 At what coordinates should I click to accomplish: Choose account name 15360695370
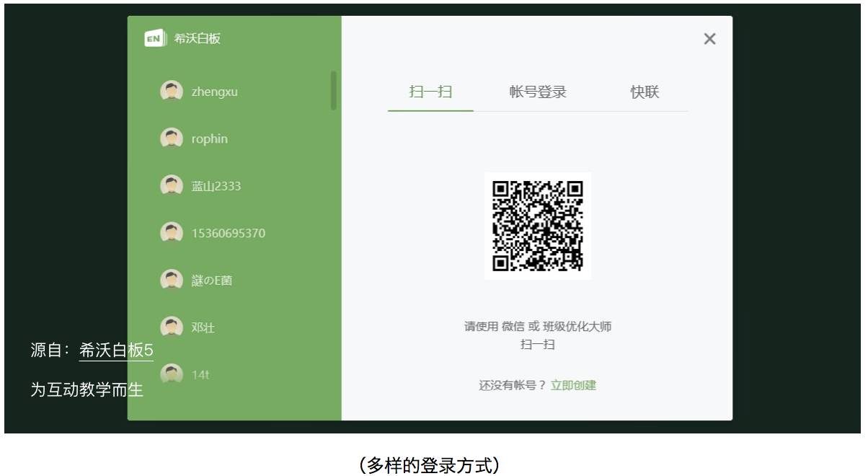tap(229, 234)
